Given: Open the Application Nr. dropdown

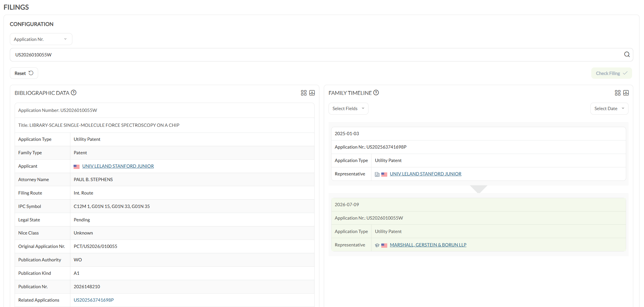Looking at the screenshot, I should click(41, 39).
